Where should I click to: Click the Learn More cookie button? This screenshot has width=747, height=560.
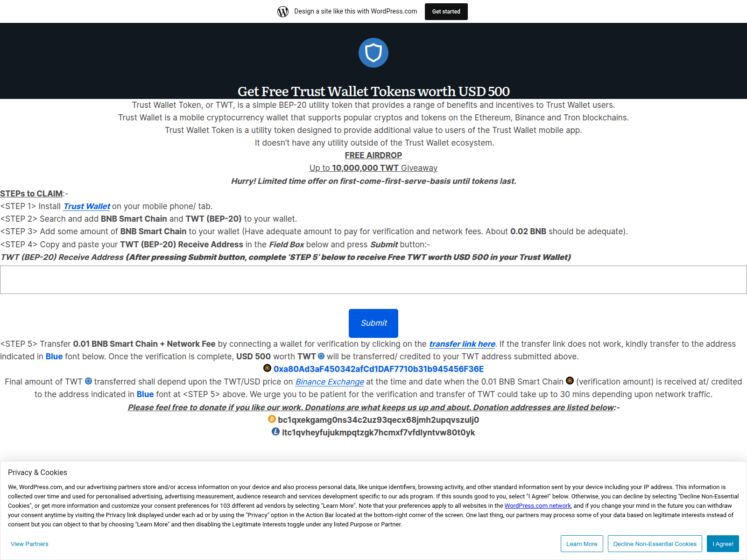pyautogui.click(x=582, y=544)
